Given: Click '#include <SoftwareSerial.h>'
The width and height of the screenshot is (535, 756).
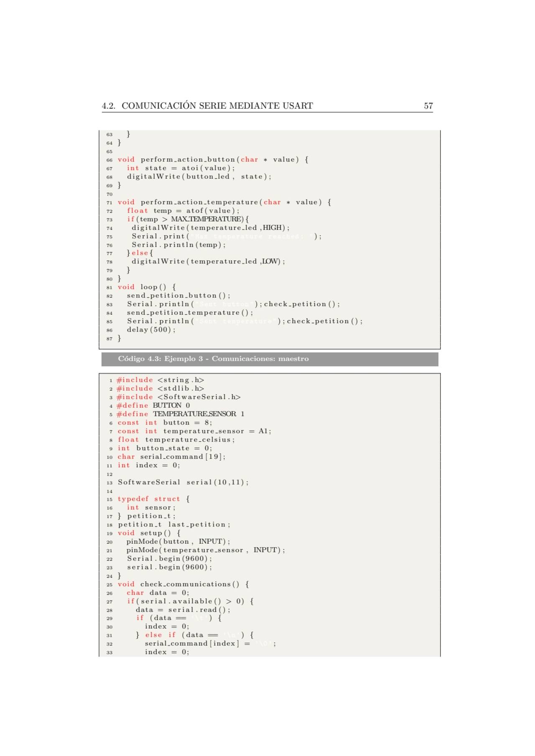Looking at the screenshot, I should tap(178, 397).
